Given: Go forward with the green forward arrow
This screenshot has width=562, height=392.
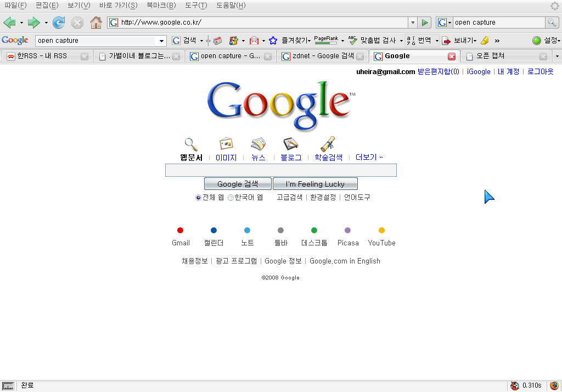Looking at the screenshot, I should [33, 23].
